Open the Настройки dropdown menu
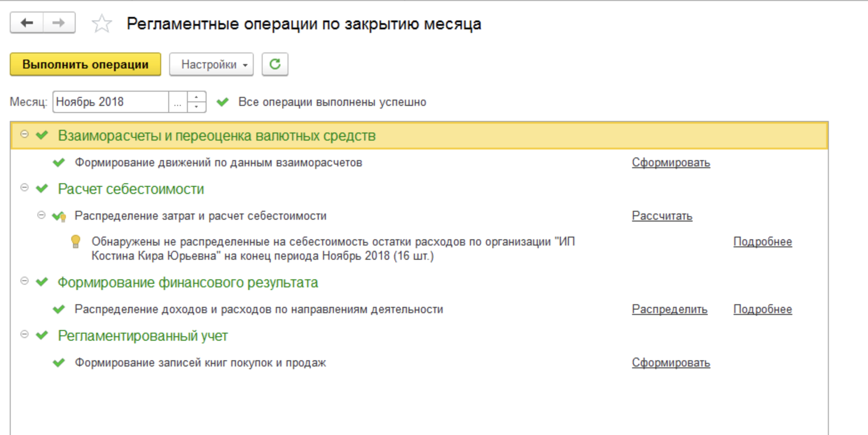Viewport: 868px width, 435px height. (x=211, y=64)
